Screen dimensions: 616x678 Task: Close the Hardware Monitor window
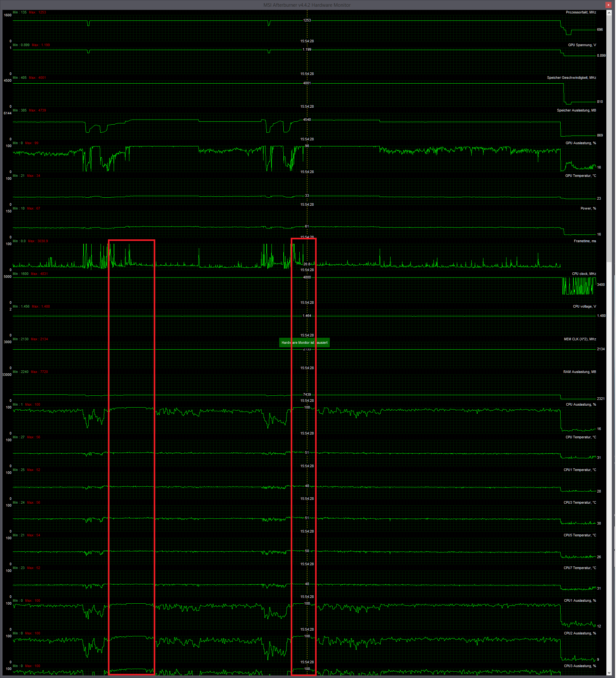pos(608,5)
